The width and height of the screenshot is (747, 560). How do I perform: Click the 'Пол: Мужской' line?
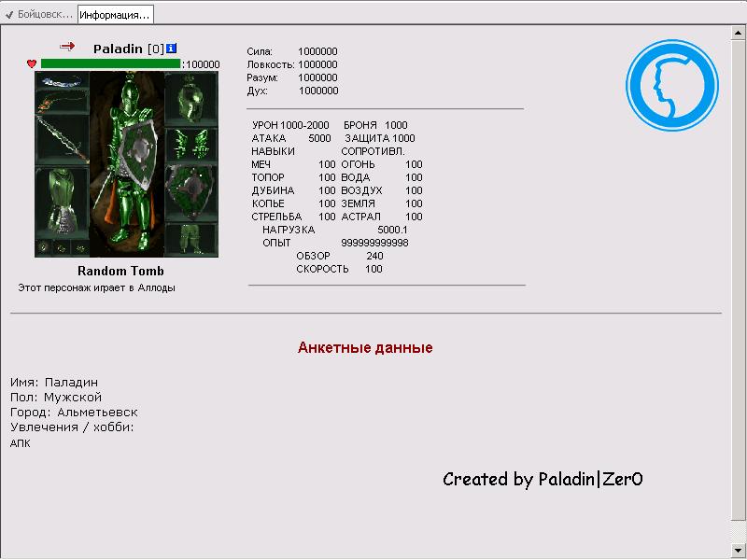[x=56, y=398]
